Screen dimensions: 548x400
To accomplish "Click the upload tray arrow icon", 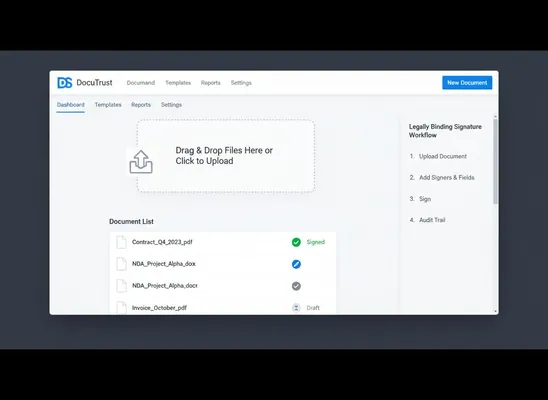I will pyautogui.click(x=141, y=162).
